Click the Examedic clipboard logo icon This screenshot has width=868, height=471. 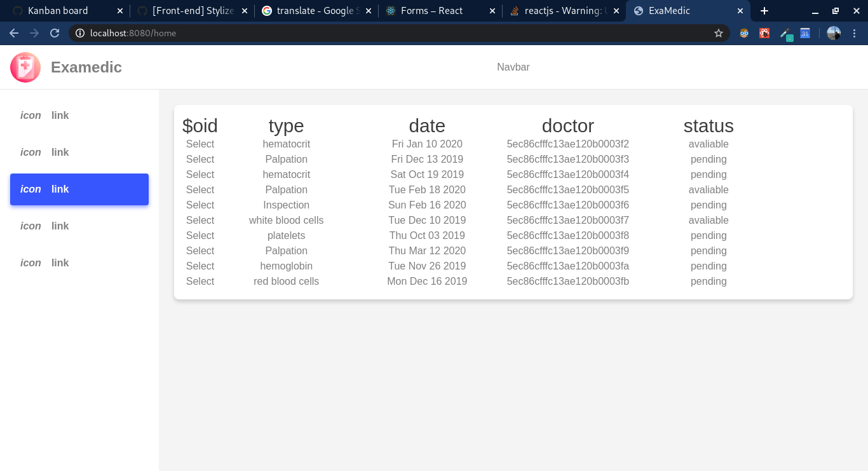(25, 67)
